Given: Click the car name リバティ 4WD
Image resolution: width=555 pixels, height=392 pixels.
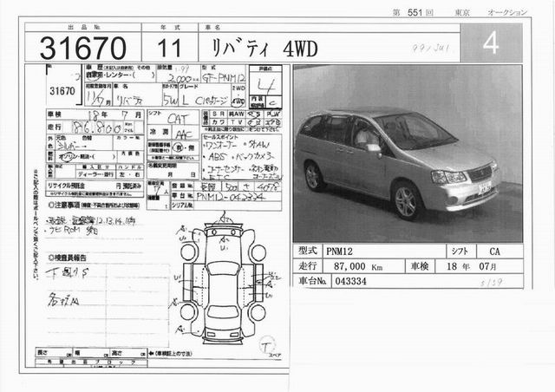Looking at the screenshot, I should point(264,49).
